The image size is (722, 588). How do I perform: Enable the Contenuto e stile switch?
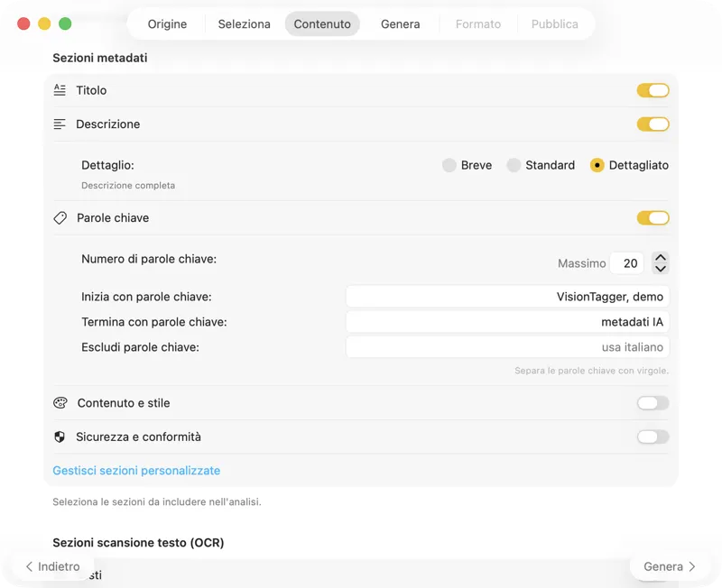click(653, 403)
